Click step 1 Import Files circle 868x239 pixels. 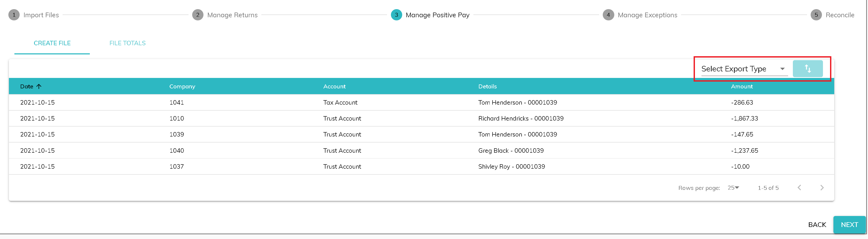point(14,15)
